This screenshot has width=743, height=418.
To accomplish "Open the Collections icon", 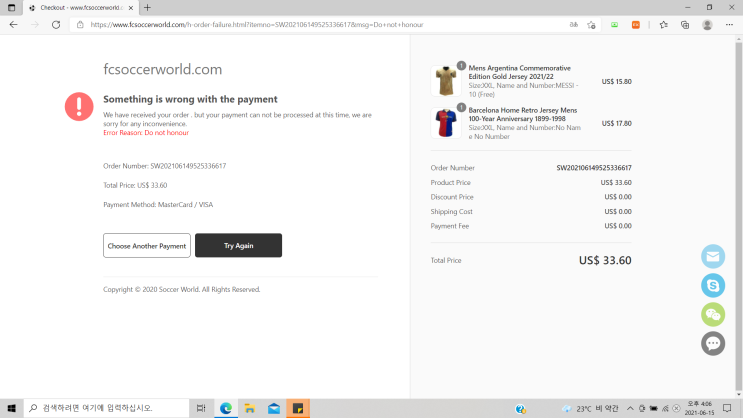I will (x=685, y=25).
